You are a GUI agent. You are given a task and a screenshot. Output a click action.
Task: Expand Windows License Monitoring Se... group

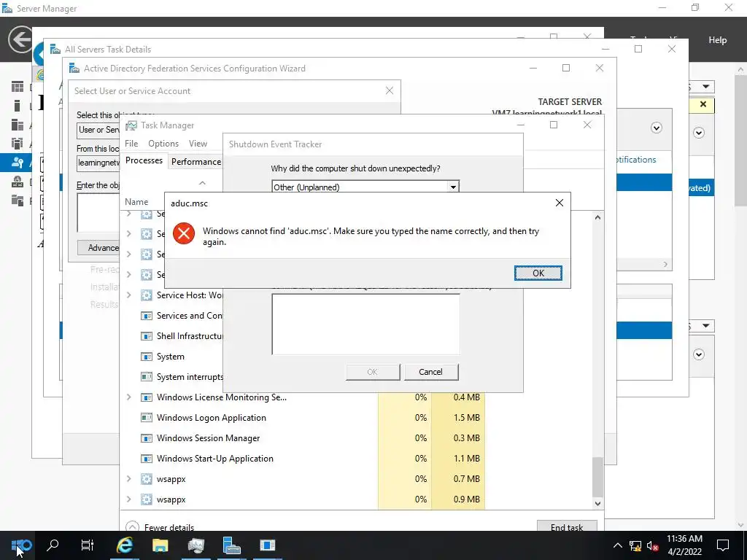click(128, 397)
